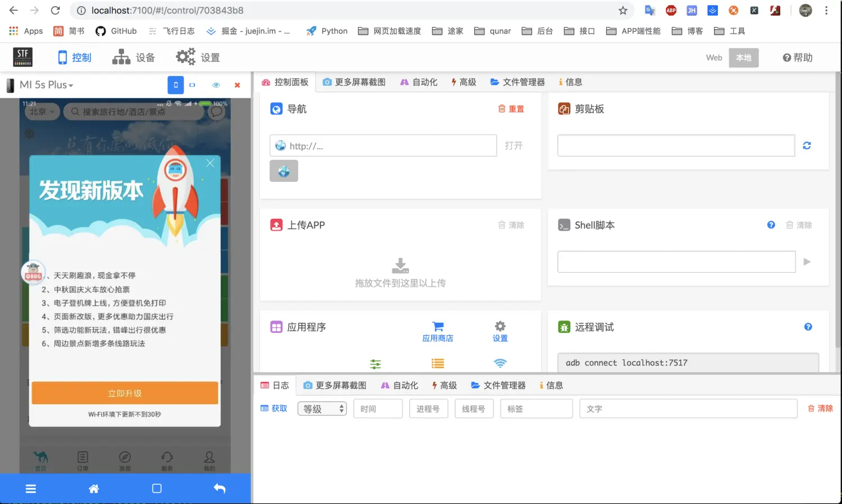Open the bottom 信息 tab
This screenshot has width=842, height=504.
(x=551, y=386)
